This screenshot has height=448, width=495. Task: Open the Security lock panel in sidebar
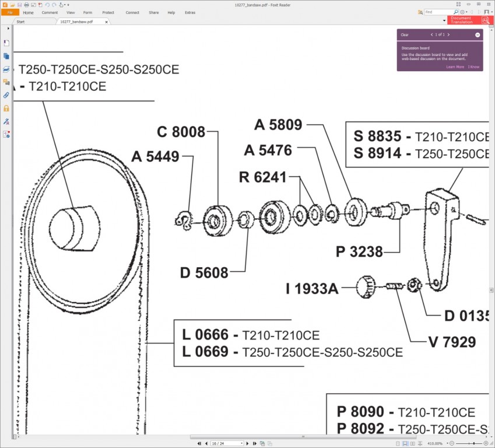point(6,108)
